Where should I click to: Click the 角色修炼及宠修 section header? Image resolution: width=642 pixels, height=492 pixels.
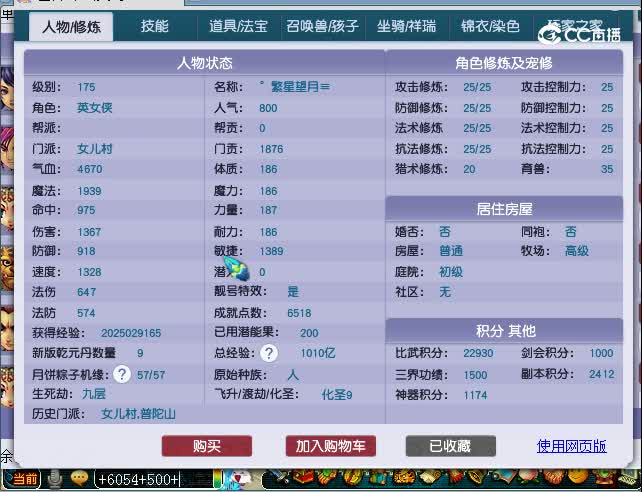click(504, 63)
